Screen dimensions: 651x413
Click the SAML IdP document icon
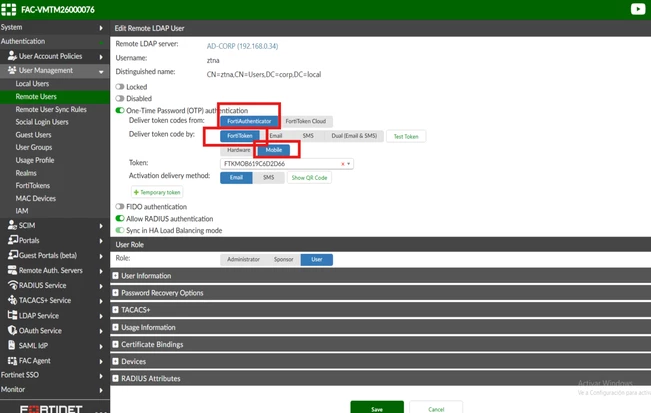point(12,345)
